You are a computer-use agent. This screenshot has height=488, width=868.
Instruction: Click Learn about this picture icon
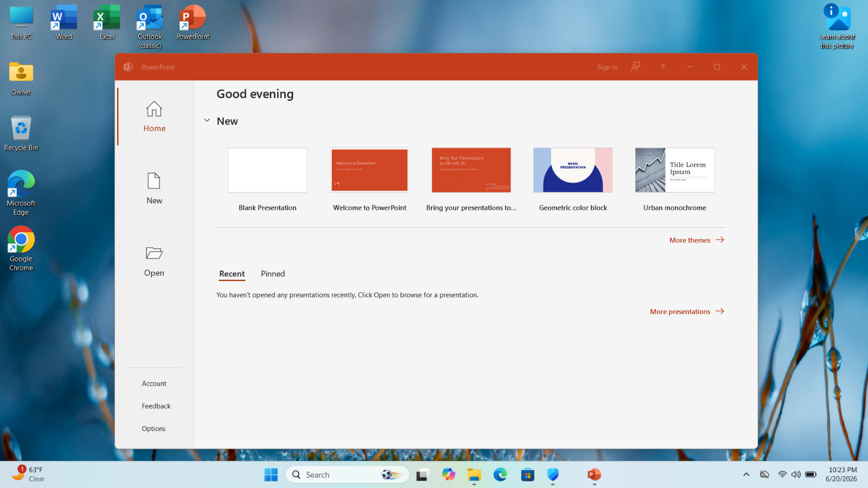pos(837,26)
